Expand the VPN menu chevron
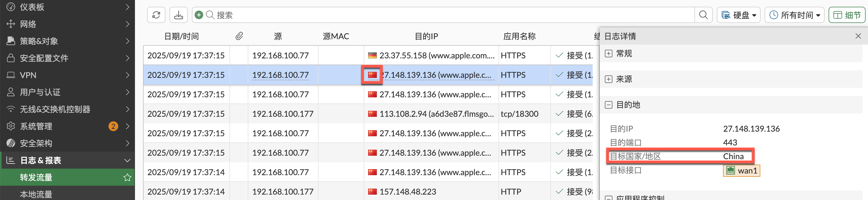This screenshot has height=200, width=868. pos(127,75)
